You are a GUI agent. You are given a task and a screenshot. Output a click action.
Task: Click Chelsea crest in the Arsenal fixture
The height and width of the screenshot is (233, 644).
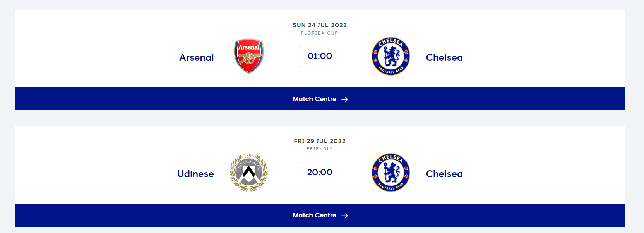tap(391, 56)
